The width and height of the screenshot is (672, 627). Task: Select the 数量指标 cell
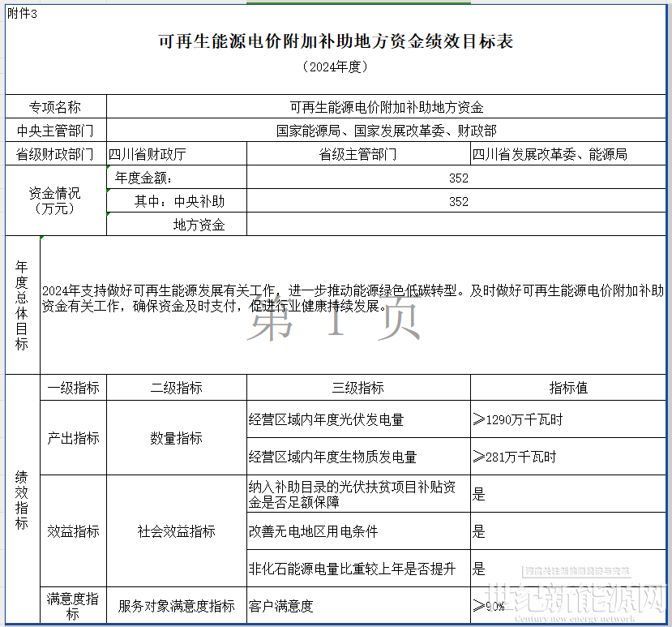click(177, 438)
